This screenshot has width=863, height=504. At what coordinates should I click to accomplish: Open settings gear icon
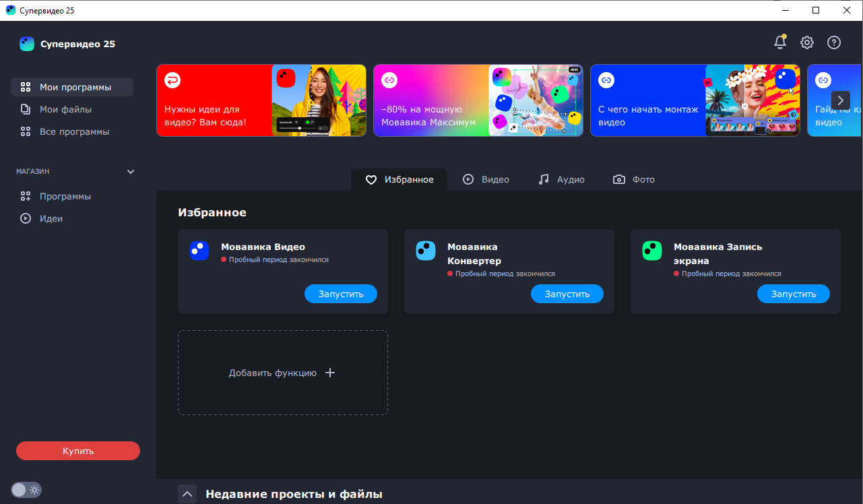pos(807,42)
